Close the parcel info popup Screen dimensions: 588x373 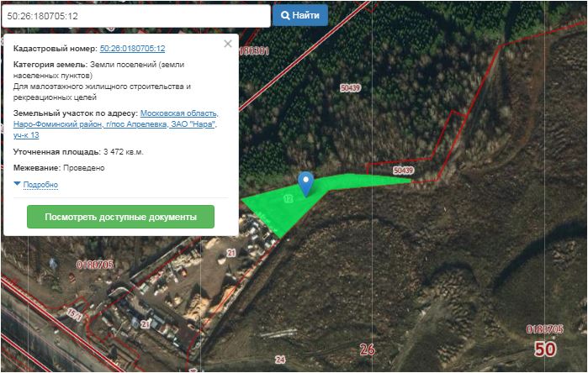(x=228, y=44)
